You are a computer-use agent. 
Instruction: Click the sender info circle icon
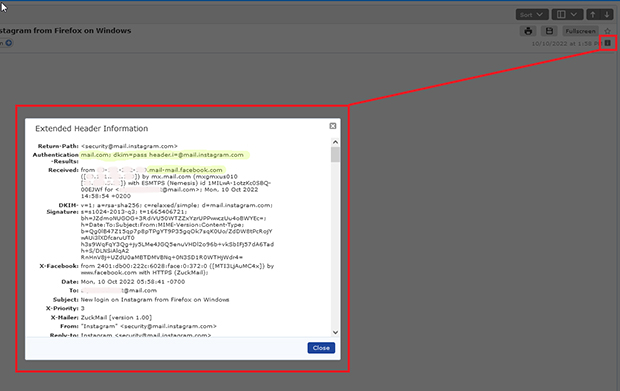click(9, 43)
